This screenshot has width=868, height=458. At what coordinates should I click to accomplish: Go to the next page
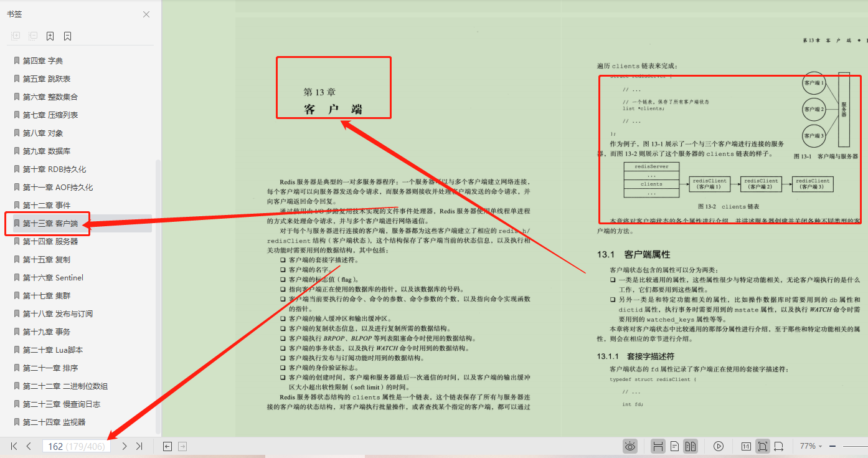125,446
